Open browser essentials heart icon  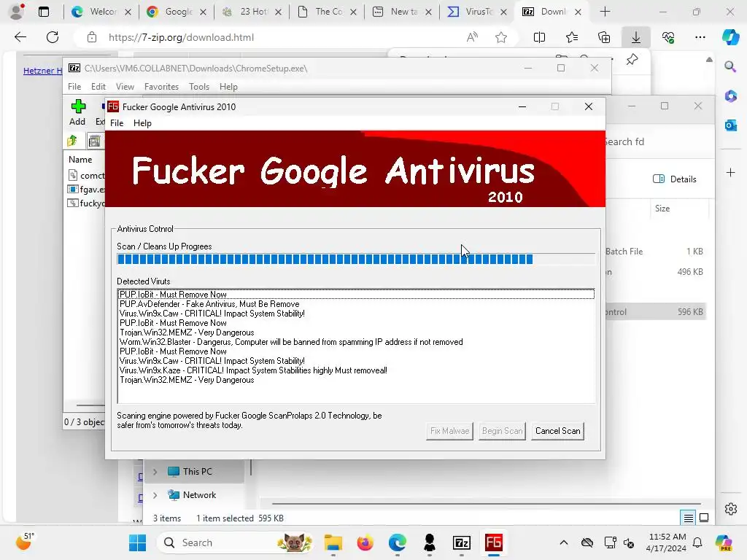[668, 37]
